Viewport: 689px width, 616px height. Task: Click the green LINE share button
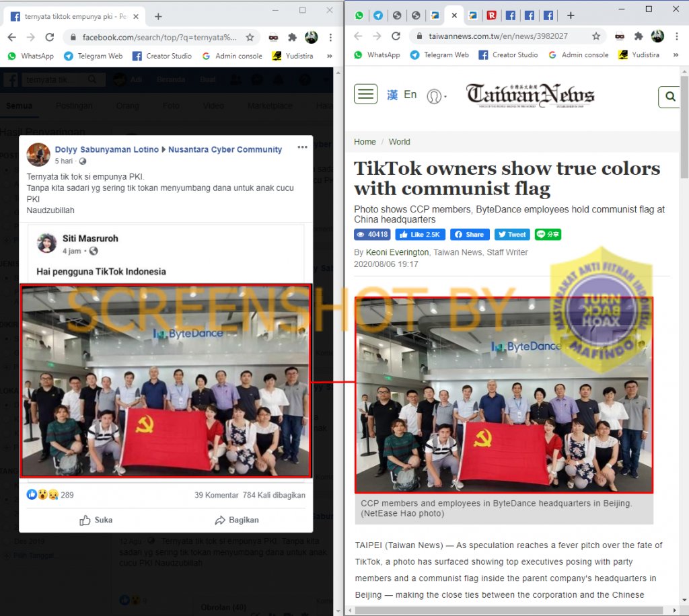548,235
